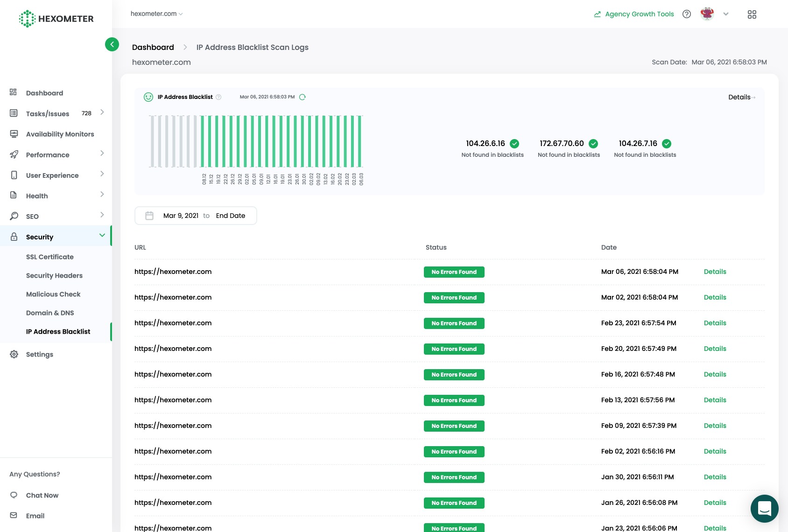The height and width of the screenshot is (532, 788).
Task: Click the Health document icon
Action: pos(14,195)
